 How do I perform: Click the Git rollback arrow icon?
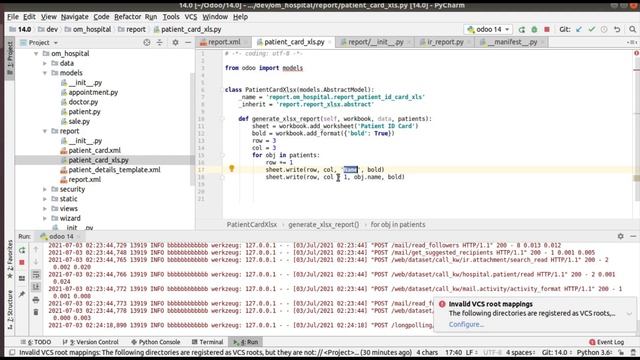[x=617, y=29]
